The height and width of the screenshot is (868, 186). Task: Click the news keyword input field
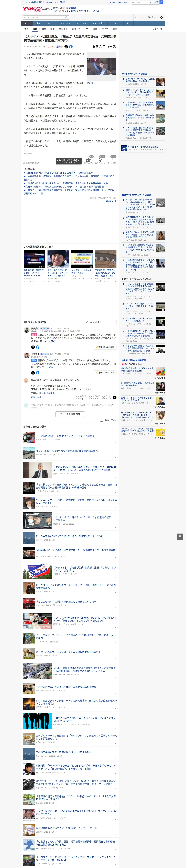(44, 18)
